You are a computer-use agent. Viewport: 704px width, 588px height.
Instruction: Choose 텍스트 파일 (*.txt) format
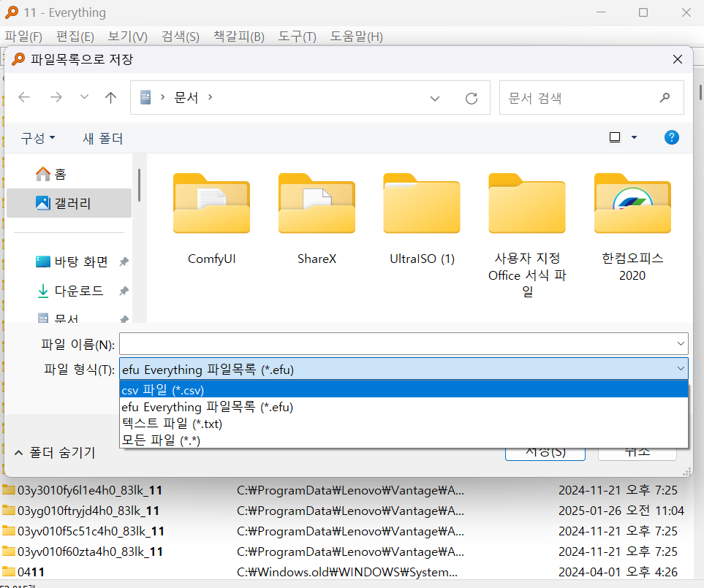[x=404, y=424]
